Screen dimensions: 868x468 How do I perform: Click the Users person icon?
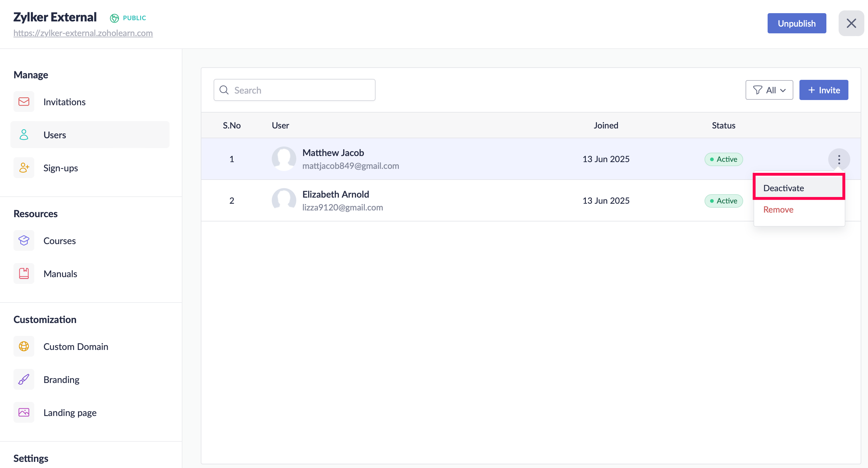tap(24, 135)
